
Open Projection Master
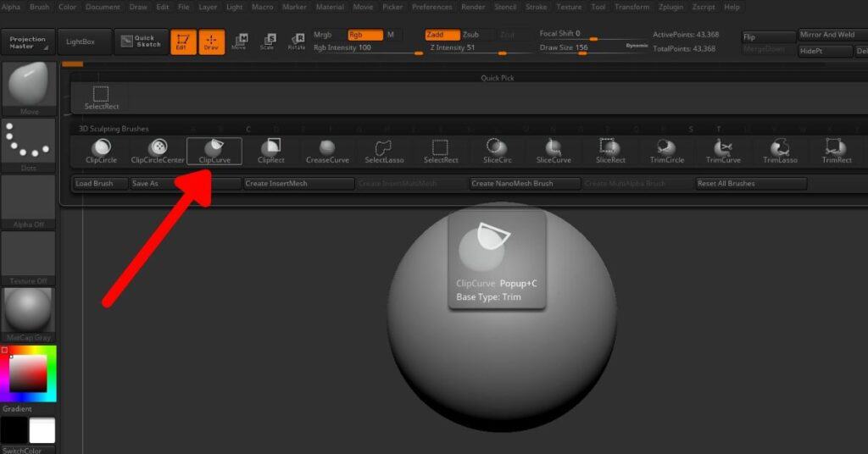click(x=28, y=42)
